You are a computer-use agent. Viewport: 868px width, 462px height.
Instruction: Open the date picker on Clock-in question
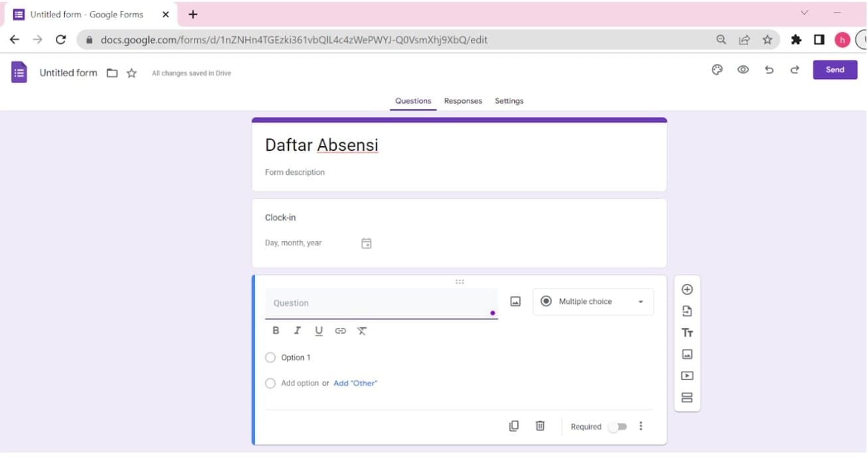point(366,243)
